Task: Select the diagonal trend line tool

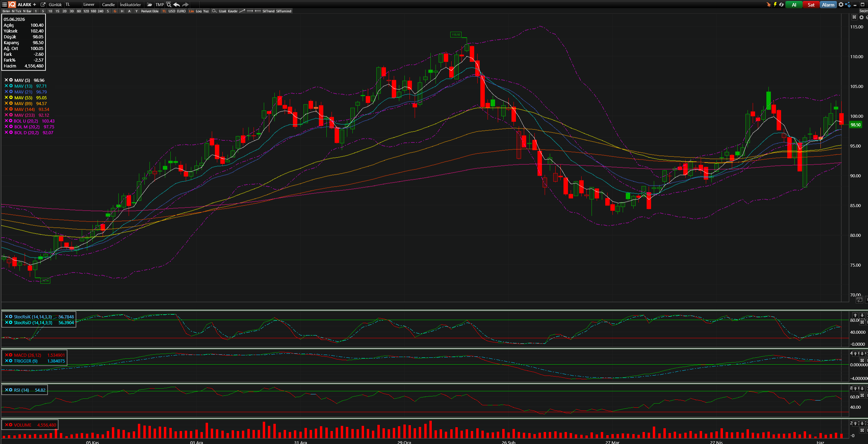Action: (242, 11)
